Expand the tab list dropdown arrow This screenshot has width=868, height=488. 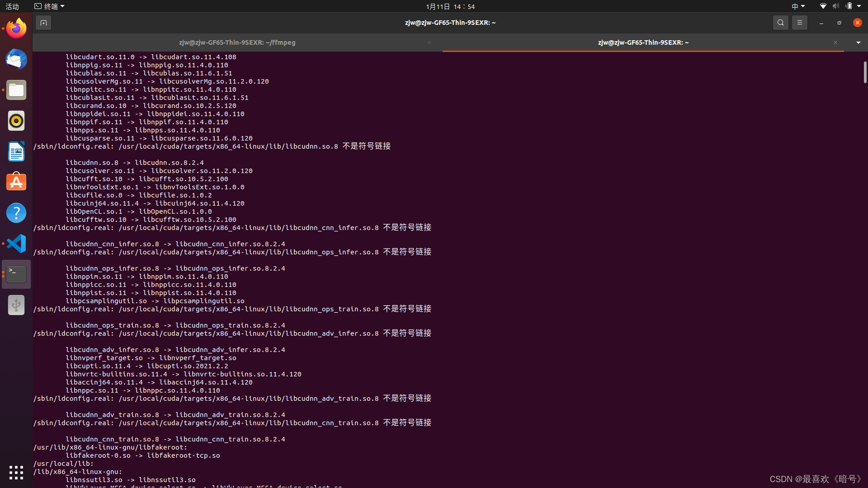(858, 42)
